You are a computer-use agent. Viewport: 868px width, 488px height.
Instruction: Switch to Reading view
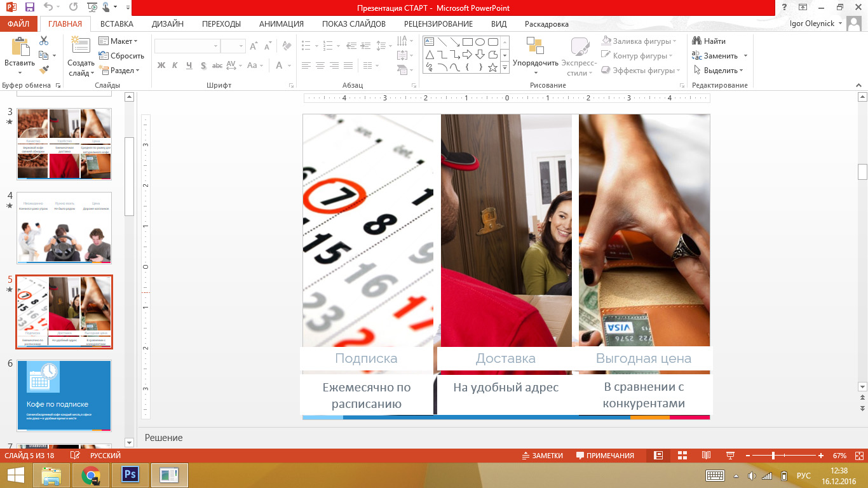coord(706,456)
